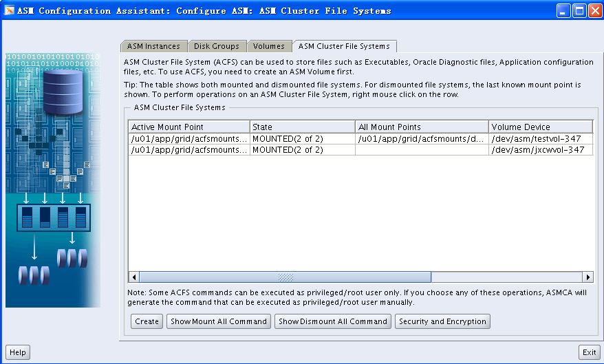Open the Disk Groups tab
Screen dimensions: 604x364
(x=217, y=46)
